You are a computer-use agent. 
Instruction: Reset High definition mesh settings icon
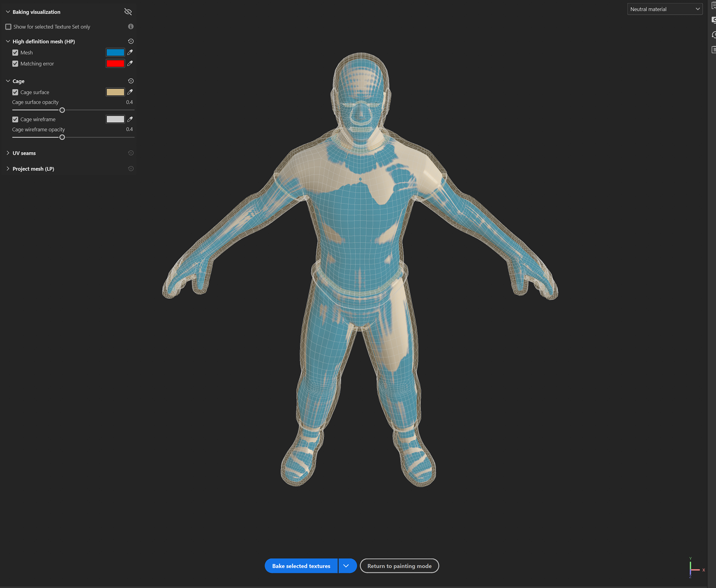(131, 41)
